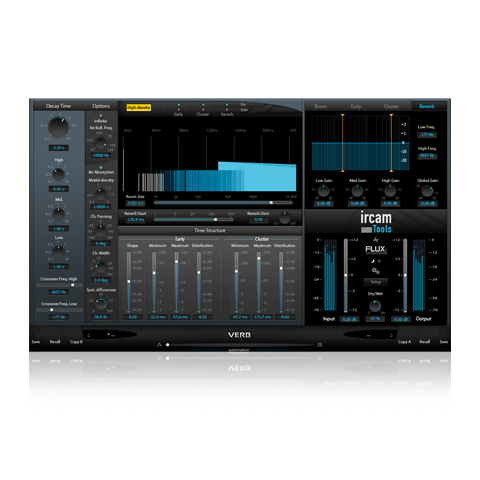Click the Reverb Start value field
Screen dimensions: 480x480
[x=135, y=220]
